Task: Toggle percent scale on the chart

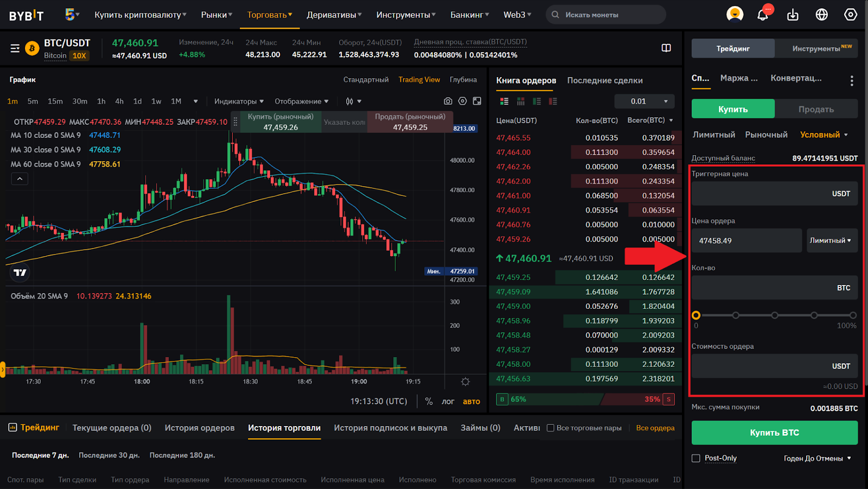Action: coord(429,402)
